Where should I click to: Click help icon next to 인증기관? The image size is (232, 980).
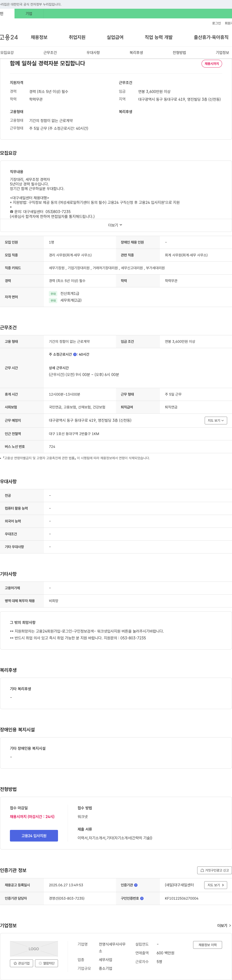tap(136, 885)
